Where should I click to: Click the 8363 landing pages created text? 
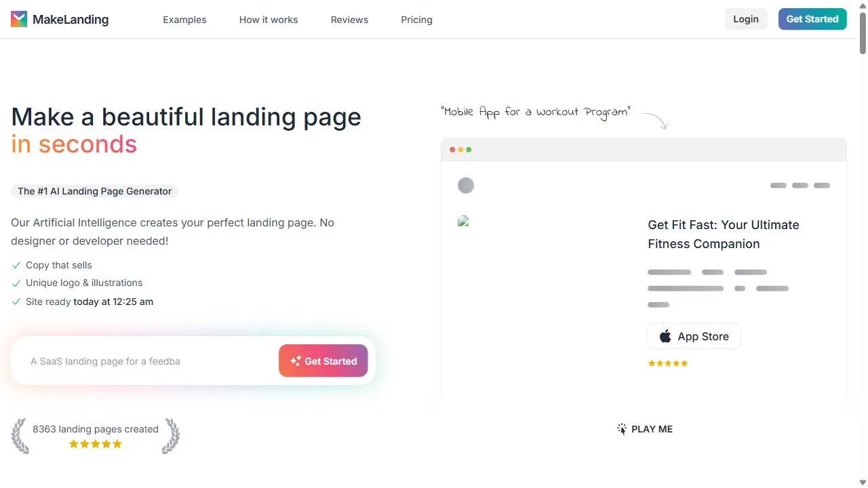(x=96, y=429)
